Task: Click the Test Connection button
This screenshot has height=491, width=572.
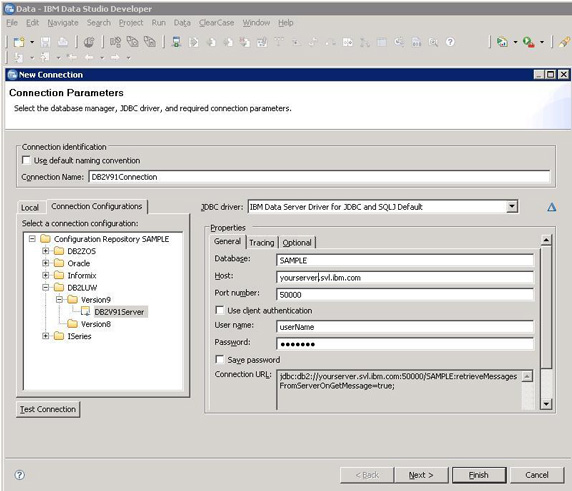Action: click(48, 409)
